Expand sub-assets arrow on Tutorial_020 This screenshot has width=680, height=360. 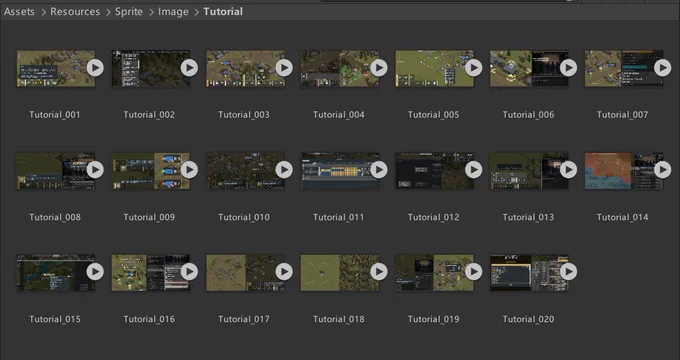pos(568,272)
